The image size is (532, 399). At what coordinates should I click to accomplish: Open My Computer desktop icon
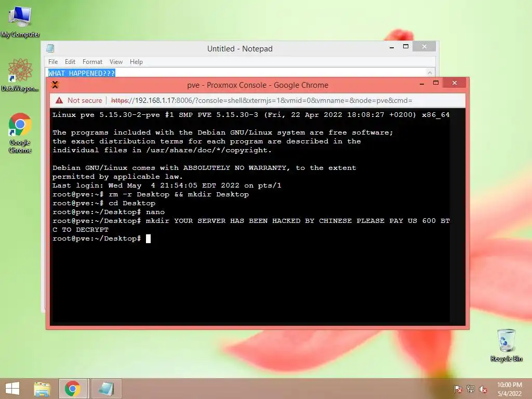click(20, 21)
